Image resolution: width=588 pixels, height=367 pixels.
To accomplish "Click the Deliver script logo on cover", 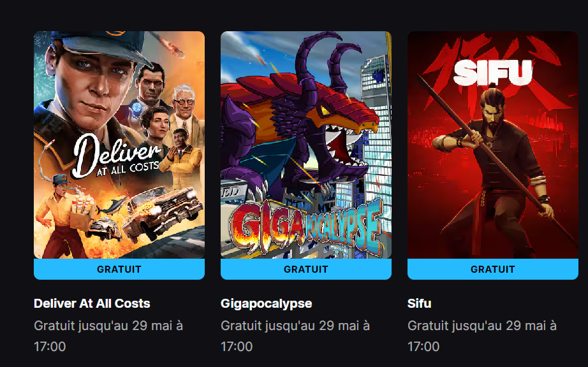I will pos(117,155).
